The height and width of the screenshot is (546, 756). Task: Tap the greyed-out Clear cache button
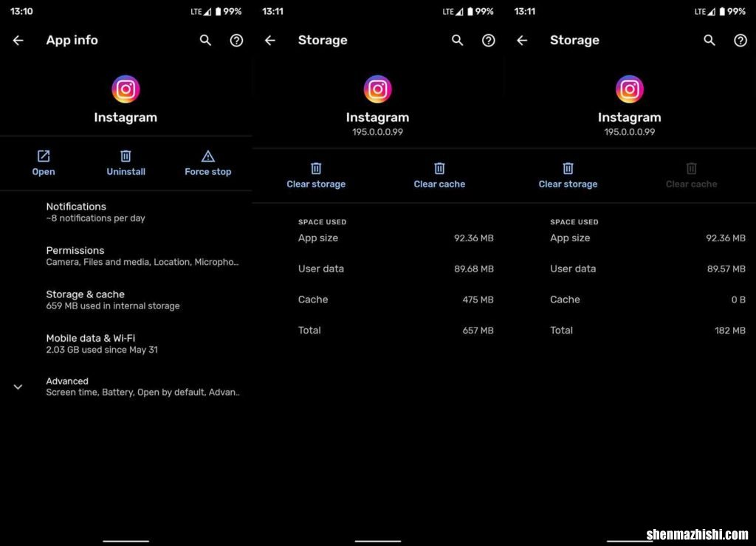click(x=691, y=176)
